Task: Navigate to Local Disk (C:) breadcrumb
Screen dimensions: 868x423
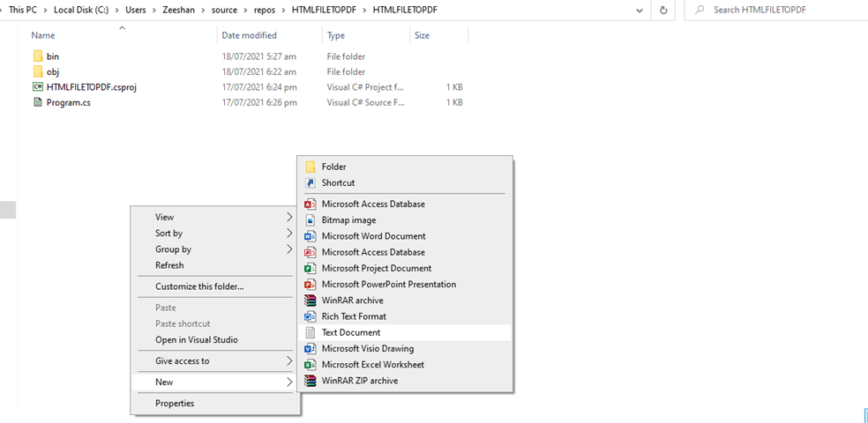Action: point(81,10)
